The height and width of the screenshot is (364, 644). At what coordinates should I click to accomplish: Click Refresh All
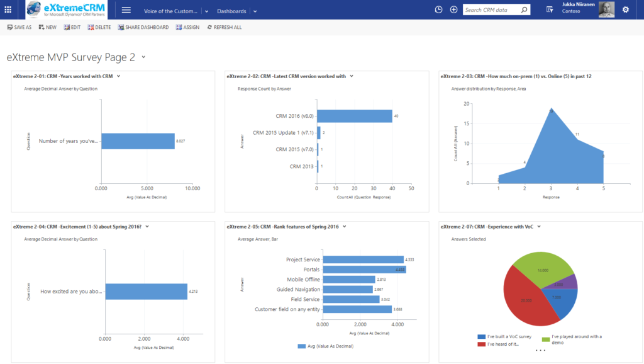(x=225, y=27)
